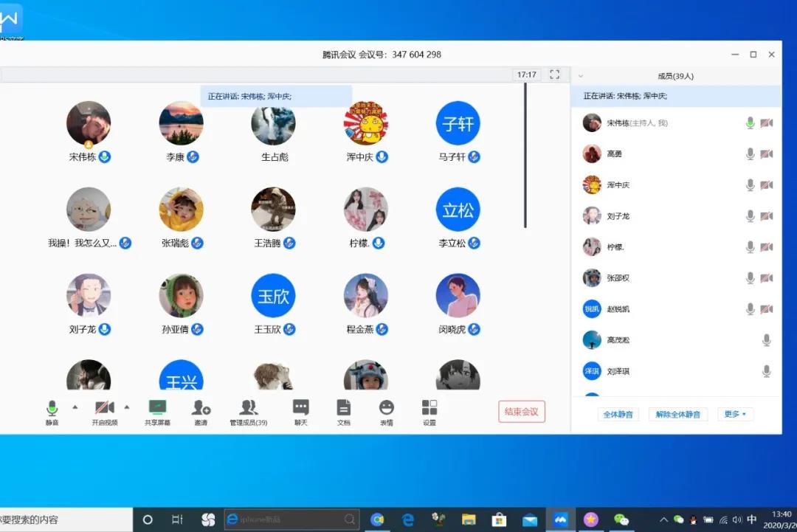Start screen sharing with 共享屏幕
Image resolution: width=797 pixels, height=532 pixels.
coord(158,412)
